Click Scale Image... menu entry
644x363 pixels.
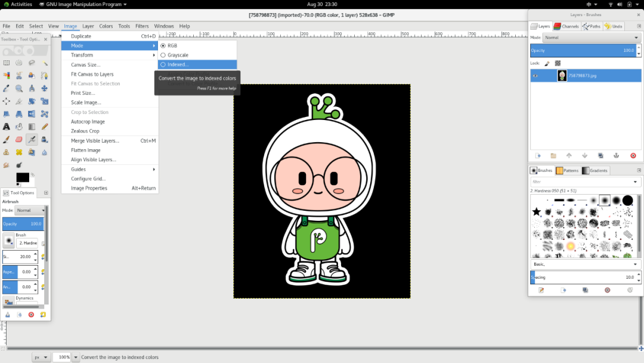[x=110, y=102]
